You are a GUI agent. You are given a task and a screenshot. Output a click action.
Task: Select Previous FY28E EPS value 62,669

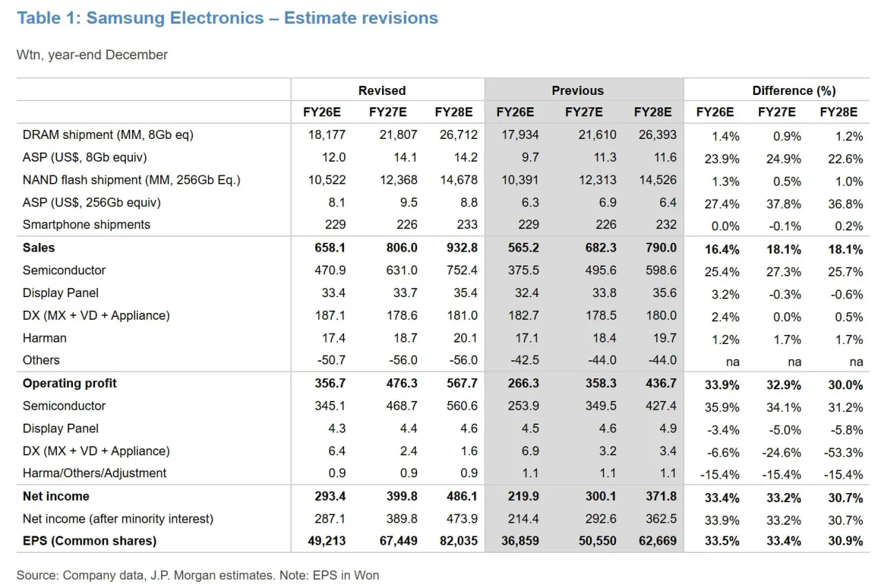point(657,541)
